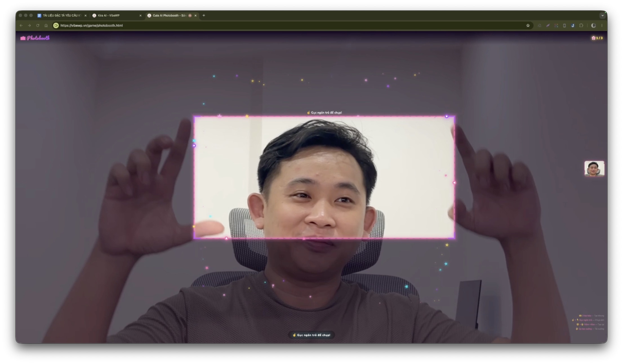Click the 'Gục ngón trỏ — Chụp ảnh' legend row

pos(588,320)
